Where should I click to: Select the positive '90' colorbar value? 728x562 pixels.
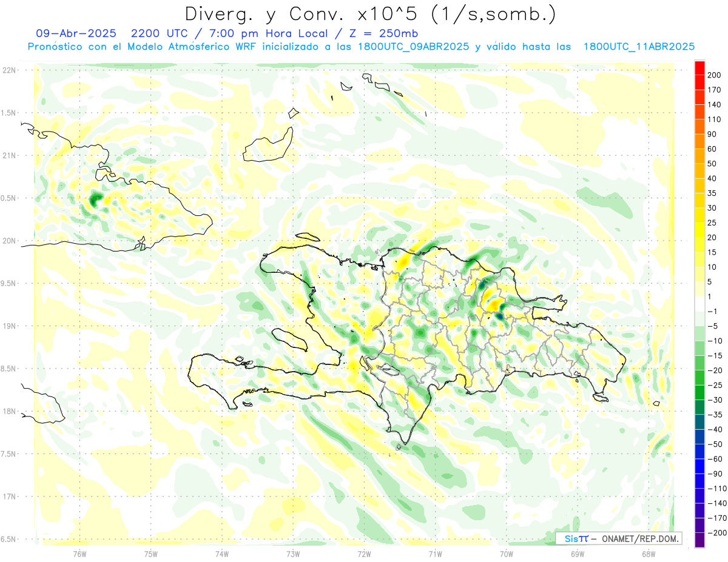point(712,134)
